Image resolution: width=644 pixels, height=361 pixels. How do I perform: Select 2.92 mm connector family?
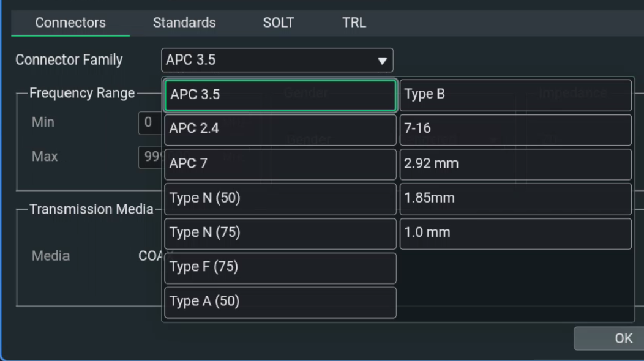tap(515, 164)
